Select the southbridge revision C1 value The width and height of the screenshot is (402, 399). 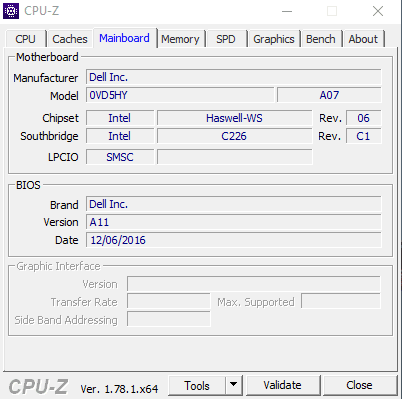pyautogui.click(x=363, y=136)
